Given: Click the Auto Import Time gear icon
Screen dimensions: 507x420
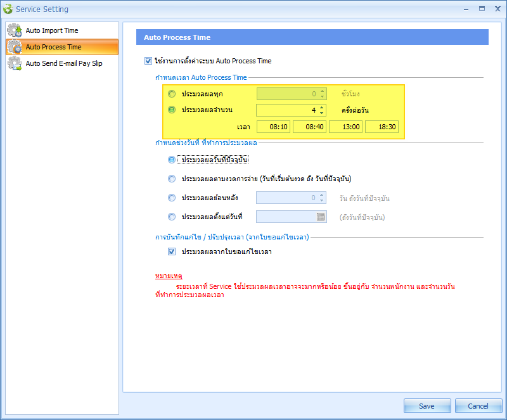Looking at the screenshot, I should pos(14,30).
